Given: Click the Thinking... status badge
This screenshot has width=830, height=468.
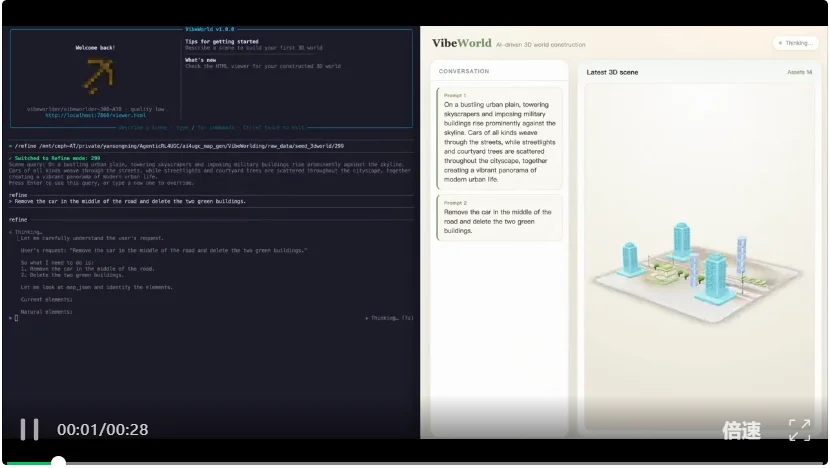Looking at the screenshot, I should (x=796, y=43).
